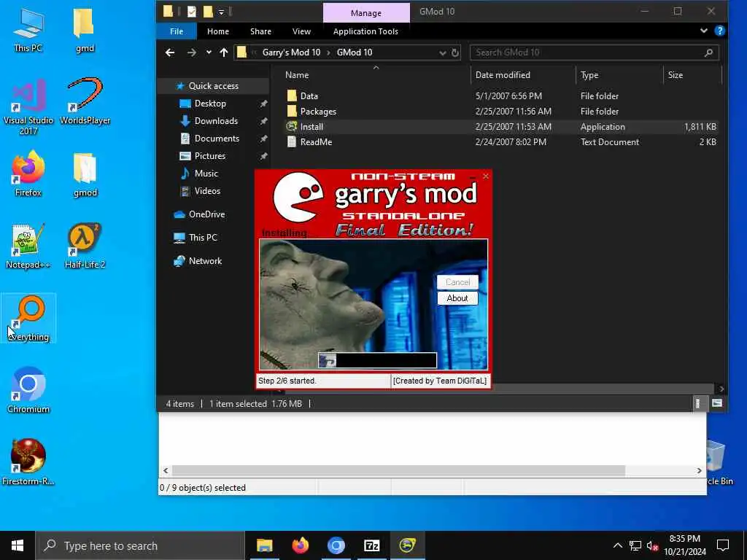Go back in File Explorer
The image size is (747, 560).
(x=169, y=52)
